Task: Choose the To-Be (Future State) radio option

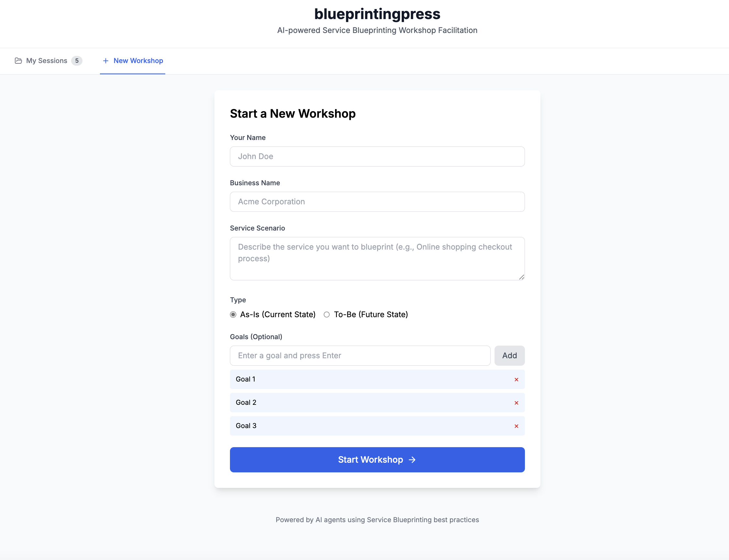Action: tap(327, 315)
